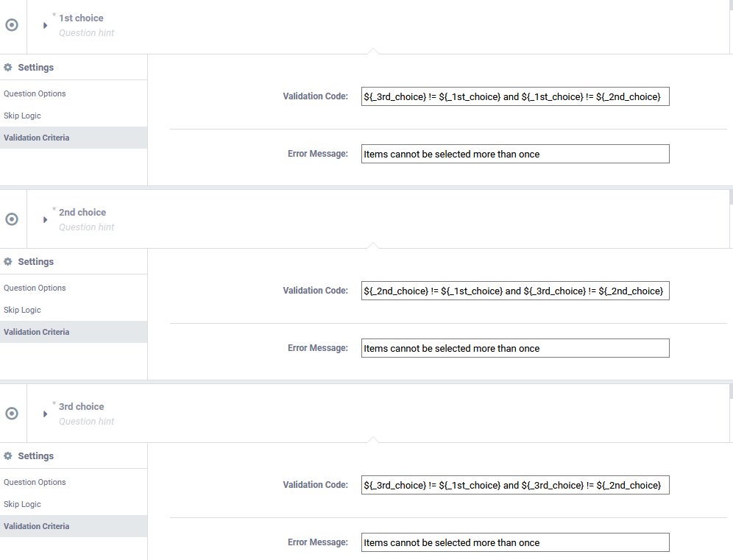Click the select-one type icon for 2nd choice
The image size is (733, 560).
[12, 219]
